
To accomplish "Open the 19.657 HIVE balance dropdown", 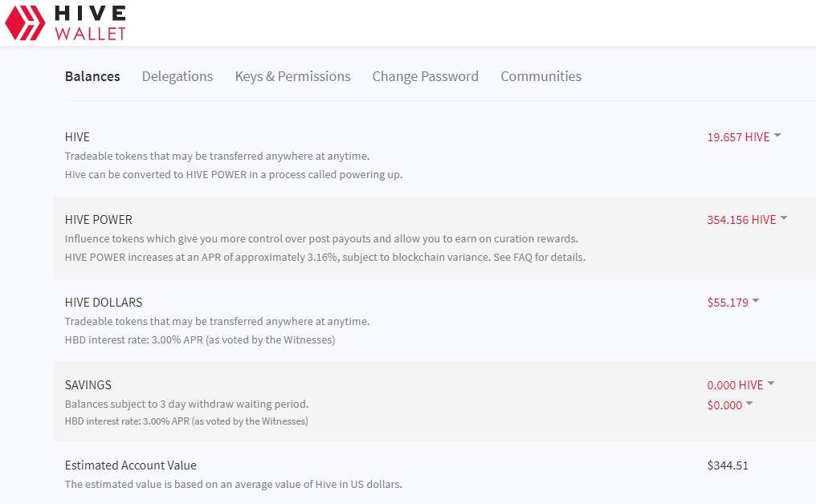I will click(x=744, y=136).
